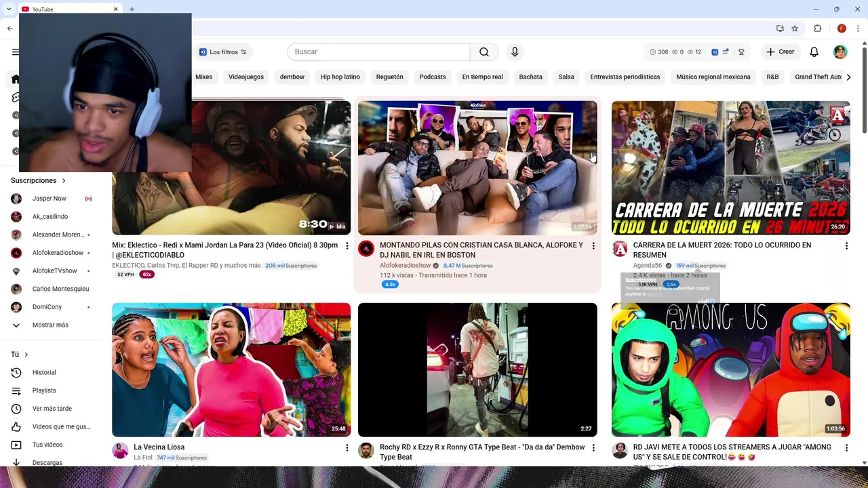This screenshot has width=868, height=488.
Task: Select the Salsa chip
Action: 566,77
